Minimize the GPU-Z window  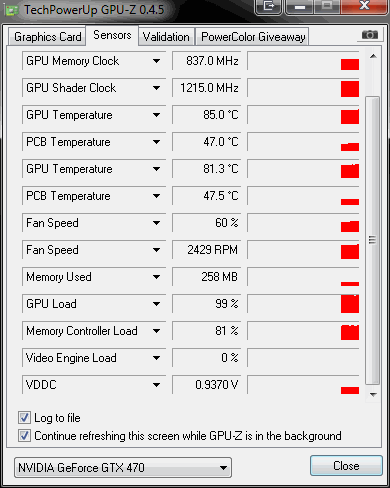coord(299,6)
